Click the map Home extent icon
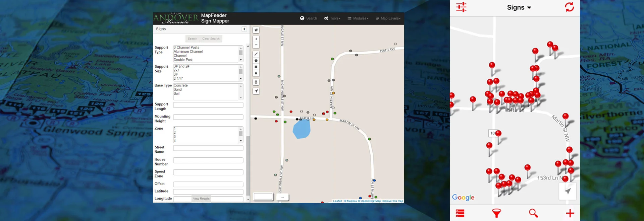The image size is (644, 221). pos(256,30)
